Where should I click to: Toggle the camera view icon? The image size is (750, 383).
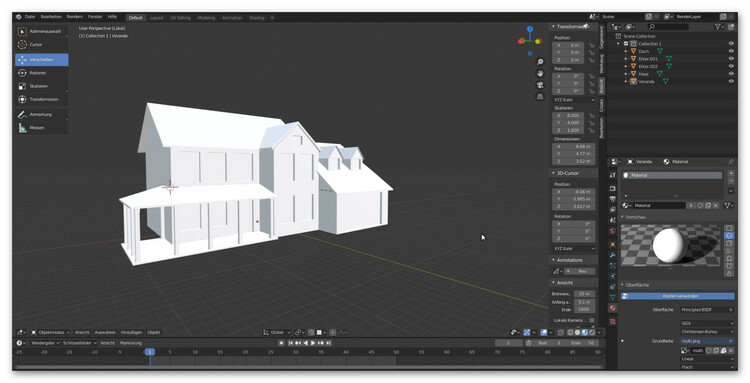click(540, 85)
